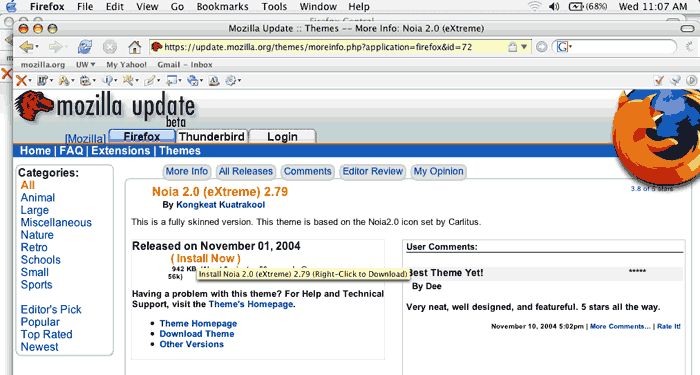Select the Top Rated category link

click(46, 334)
